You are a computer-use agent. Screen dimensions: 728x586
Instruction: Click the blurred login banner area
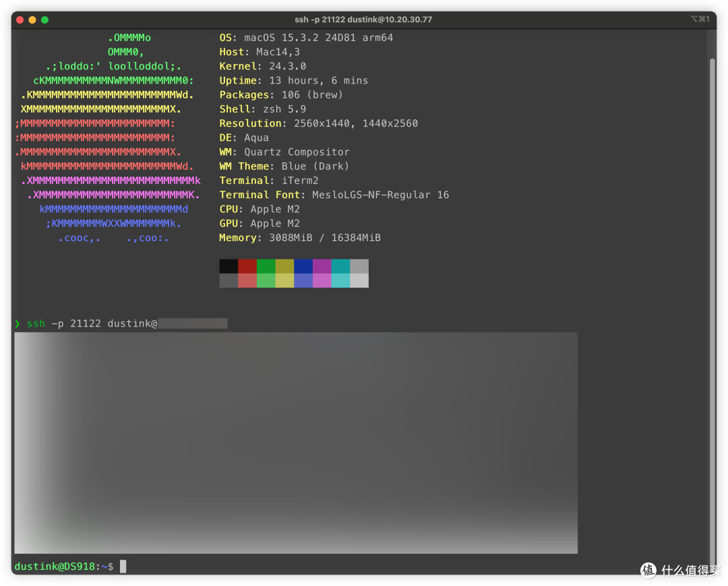coord(296,443)
